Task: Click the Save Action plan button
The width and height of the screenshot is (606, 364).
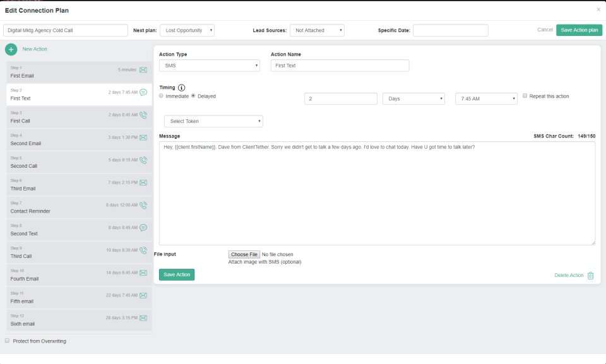Action: coord(578,30)
